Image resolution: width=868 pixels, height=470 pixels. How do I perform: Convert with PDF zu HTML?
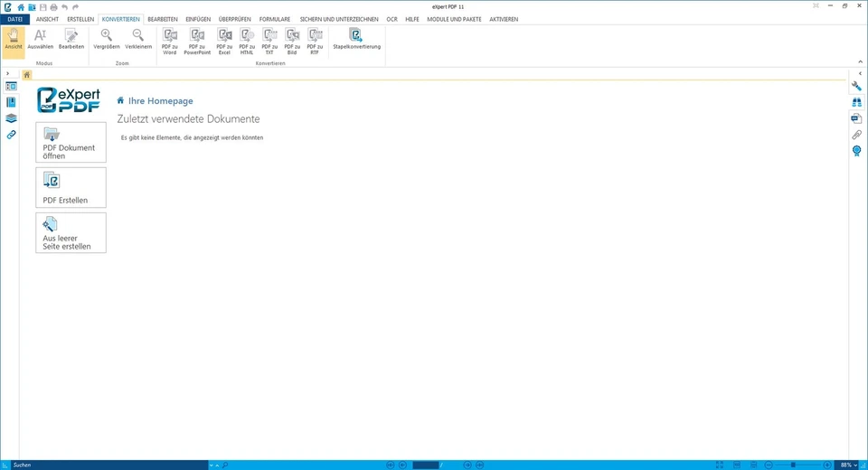point(247,42)
